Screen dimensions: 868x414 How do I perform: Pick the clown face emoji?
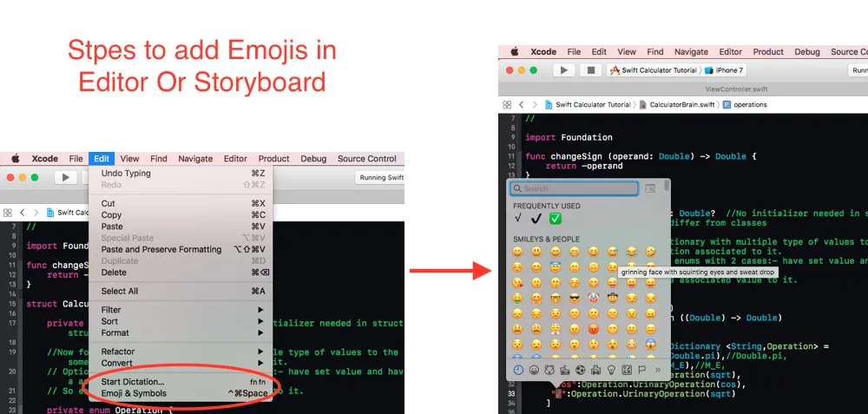pos(594,299)
